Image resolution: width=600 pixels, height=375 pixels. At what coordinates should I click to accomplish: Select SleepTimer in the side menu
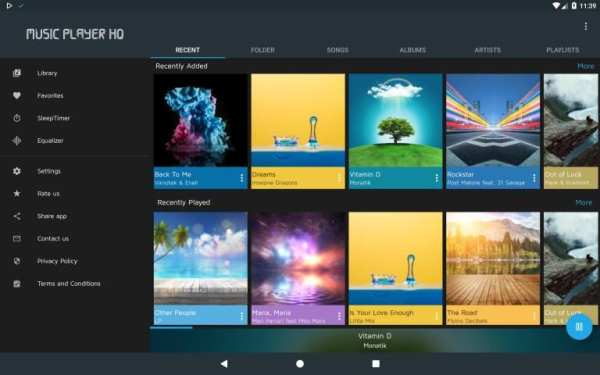(54, 118)
